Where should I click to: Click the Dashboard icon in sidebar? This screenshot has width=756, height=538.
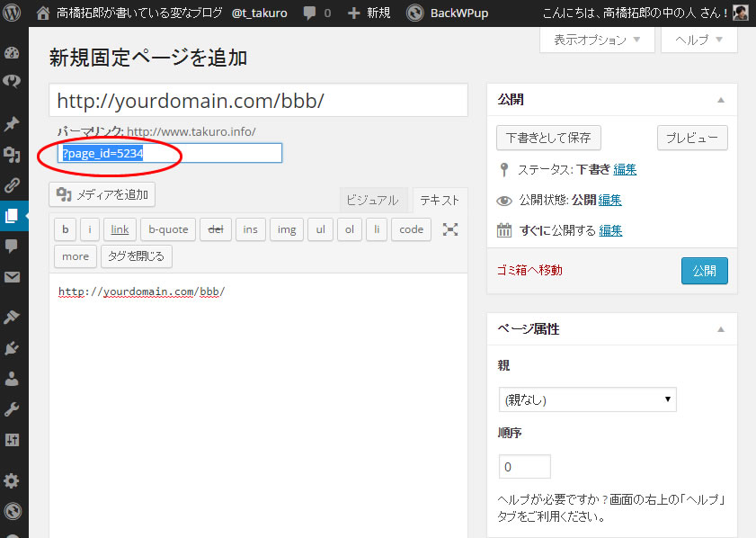point(13,52)
